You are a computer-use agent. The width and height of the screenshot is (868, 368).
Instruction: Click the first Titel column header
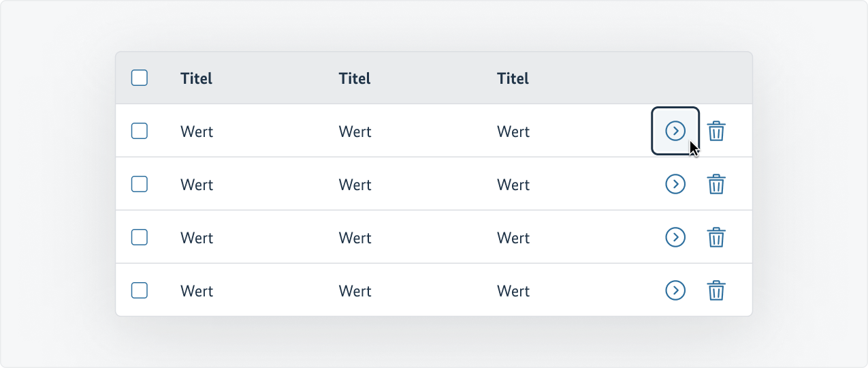pos(196,78)
